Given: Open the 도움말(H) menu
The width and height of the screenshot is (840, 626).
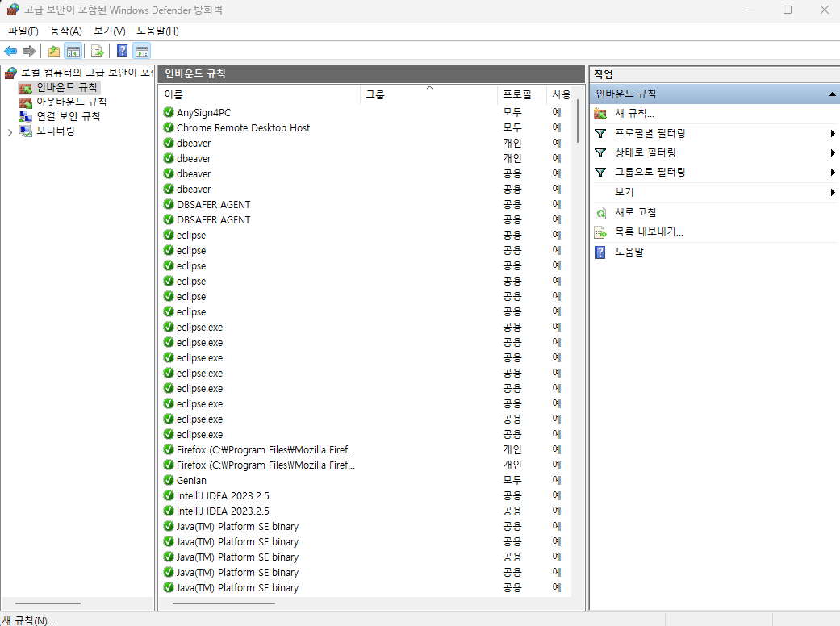Looking at the screenshot, I should [x=157, y=31].
